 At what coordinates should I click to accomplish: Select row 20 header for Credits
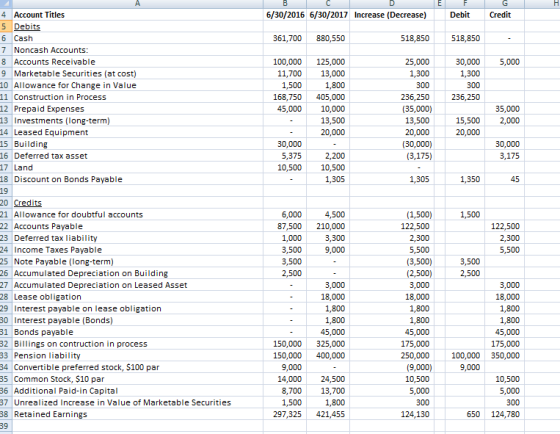pos(6,203)
